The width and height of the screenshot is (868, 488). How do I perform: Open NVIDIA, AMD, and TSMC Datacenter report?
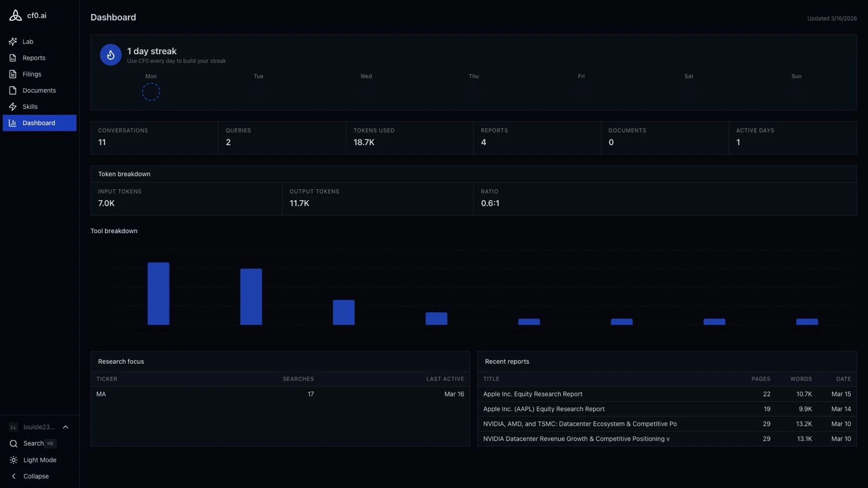click(580, 424)
